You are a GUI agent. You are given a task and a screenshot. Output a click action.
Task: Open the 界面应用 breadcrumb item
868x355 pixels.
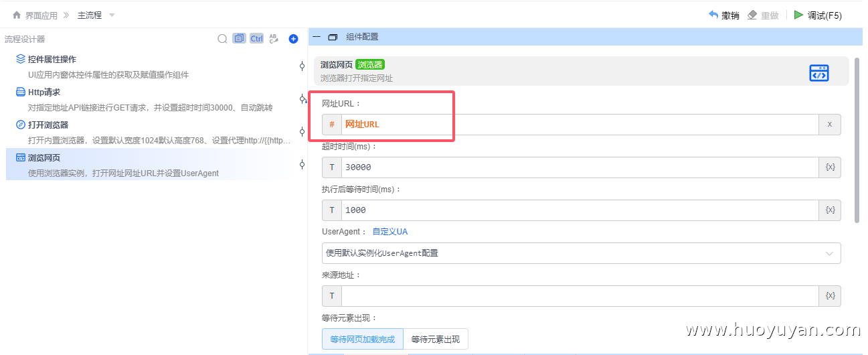pyautogui.click(x=41, y=15)
